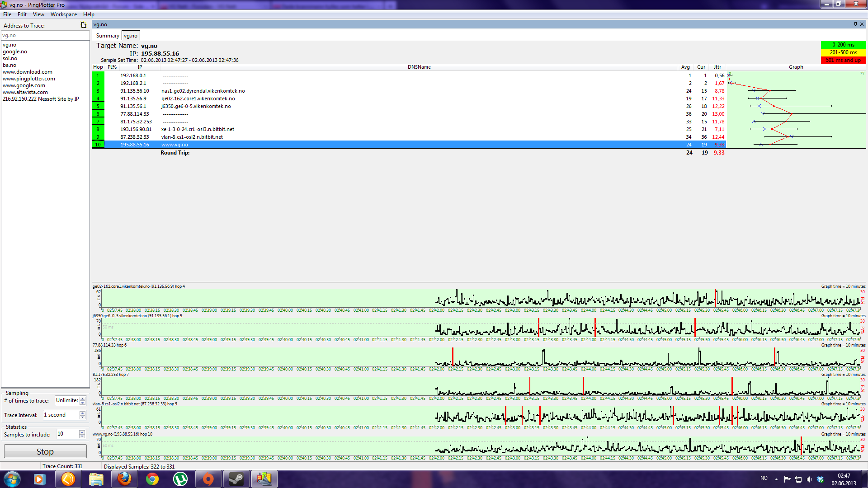Open the network tray icon
Screen dimensions: 868x488
click(798, 479)
